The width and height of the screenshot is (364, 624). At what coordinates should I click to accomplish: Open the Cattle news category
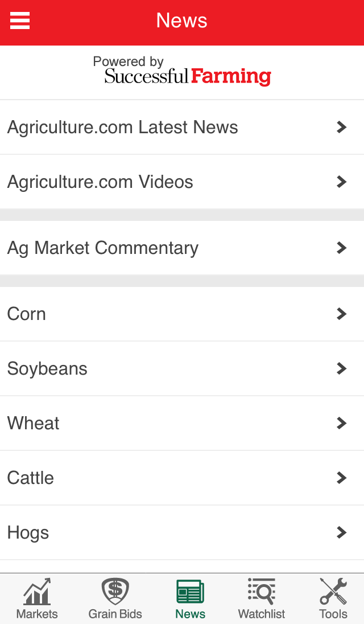pos(31,478)
